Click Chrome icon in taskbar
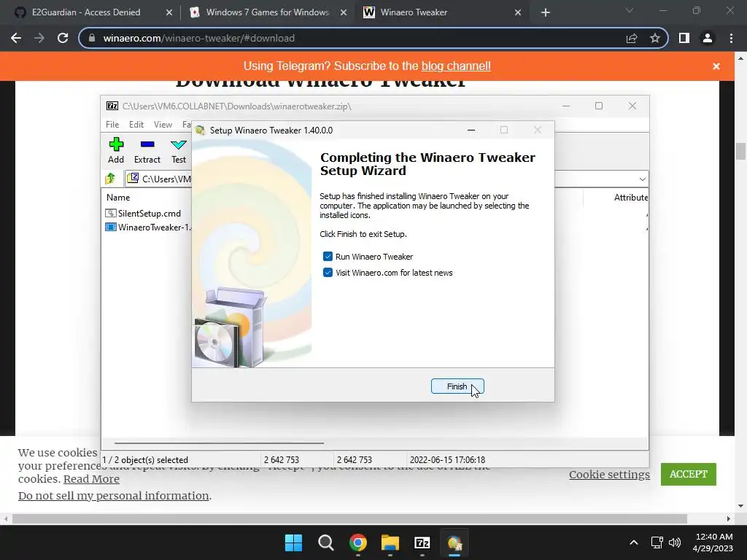This screenshot has width=747, height=560. (x=357, y=542)
